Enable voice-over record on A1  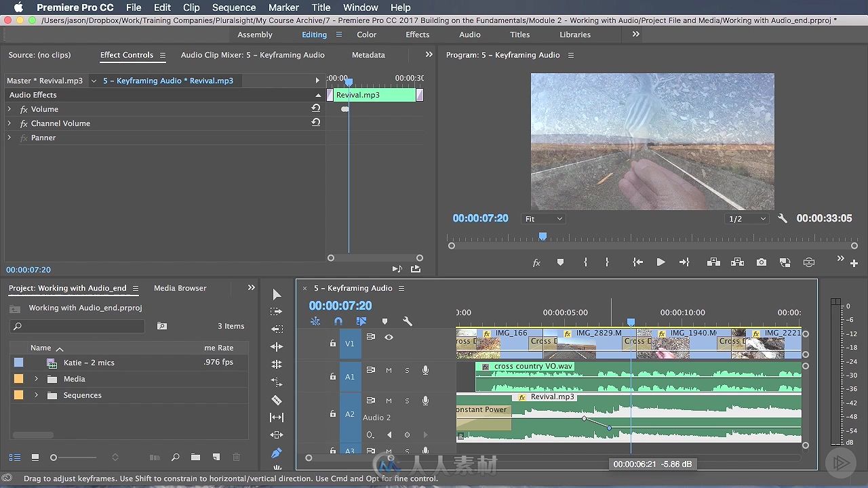tap(425, 370)
